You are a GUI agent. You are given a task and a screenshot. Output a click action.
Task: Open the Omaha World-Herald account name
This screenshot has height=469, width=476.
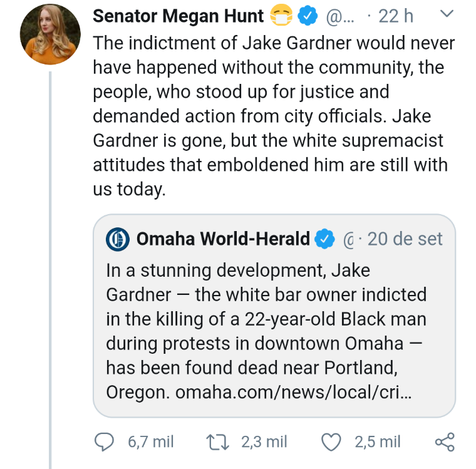pyautogui.click(x=223, y=239)
